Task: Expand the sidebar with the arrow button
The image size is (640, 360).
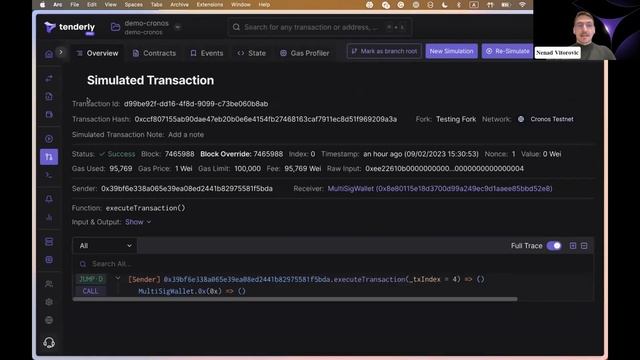Action: point(61,52)
